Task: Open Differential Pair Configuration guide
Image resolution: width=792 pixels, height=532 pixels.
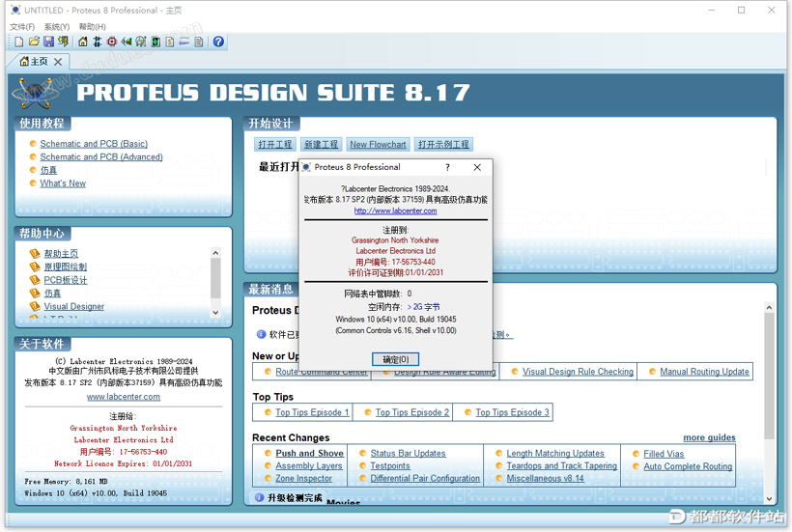Action: 425,479
